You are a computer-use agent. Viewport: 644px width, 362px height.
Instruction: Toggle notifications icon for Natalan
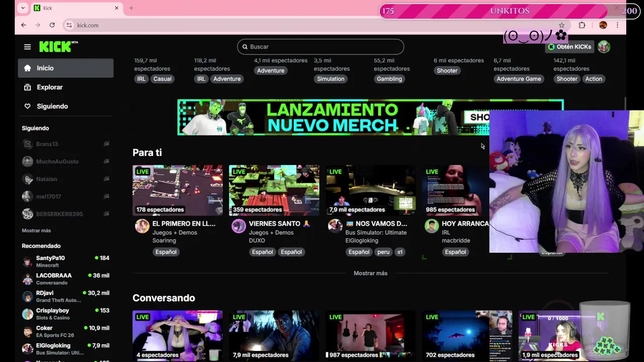tap(106, 179)
